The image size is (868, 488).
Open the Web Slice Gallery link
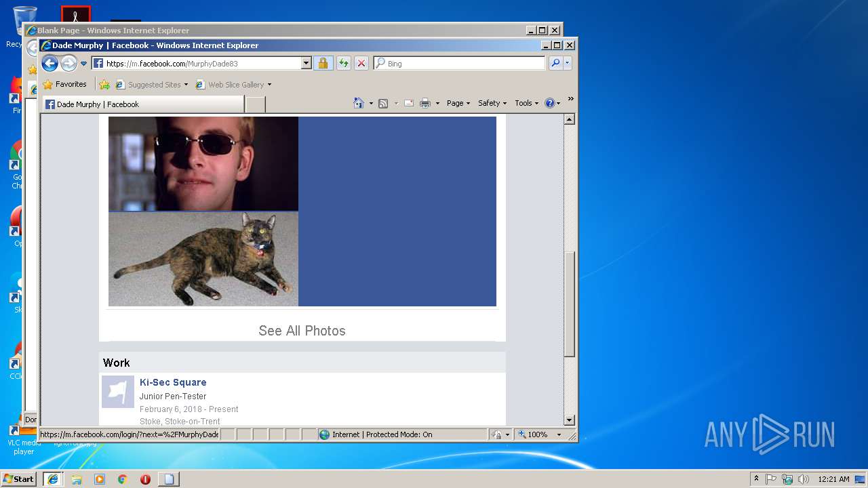(230, 85)
